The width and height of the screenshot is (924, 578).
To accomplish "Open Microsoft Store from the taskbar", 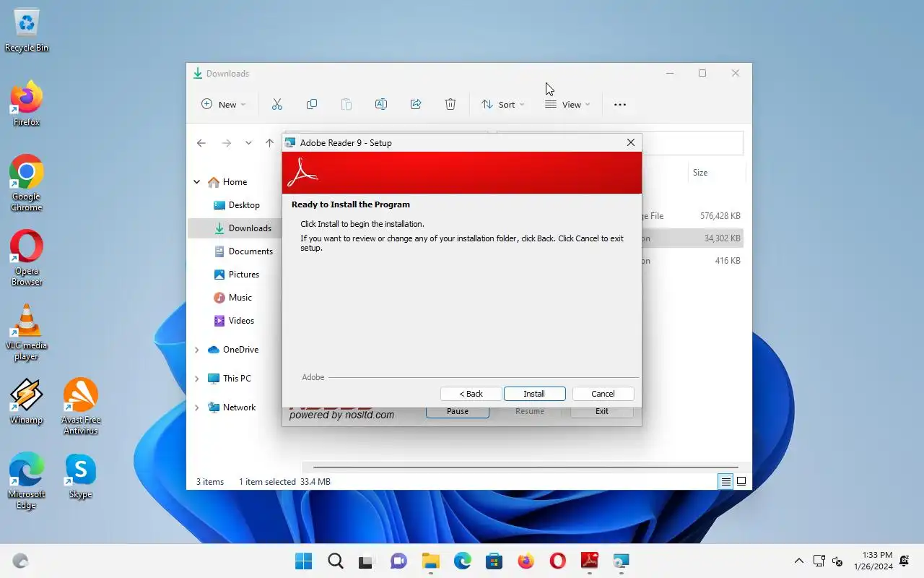I will (x=494, y=561).
